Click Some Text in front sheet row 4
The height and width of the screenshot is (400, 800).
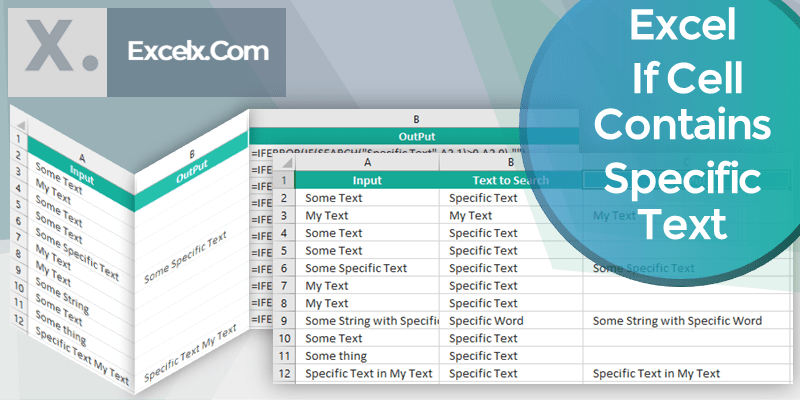coord(334,233)
